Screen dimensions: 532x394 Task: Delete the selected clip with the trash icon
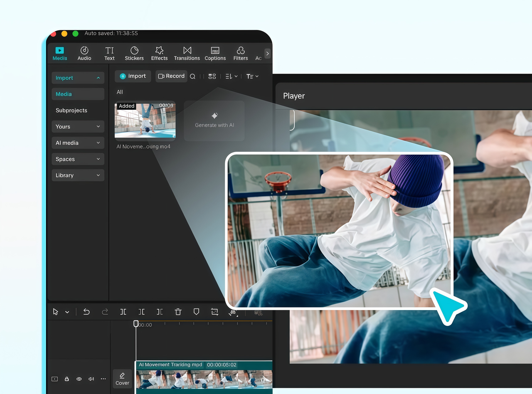pos(178,312)
